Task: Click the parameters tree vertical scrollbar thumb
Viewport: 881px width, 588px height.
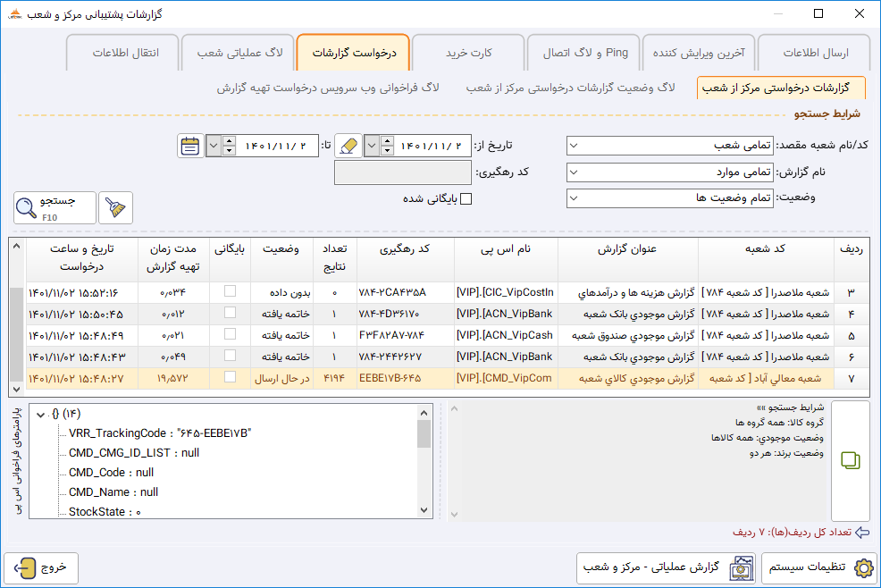Action: 424,433
